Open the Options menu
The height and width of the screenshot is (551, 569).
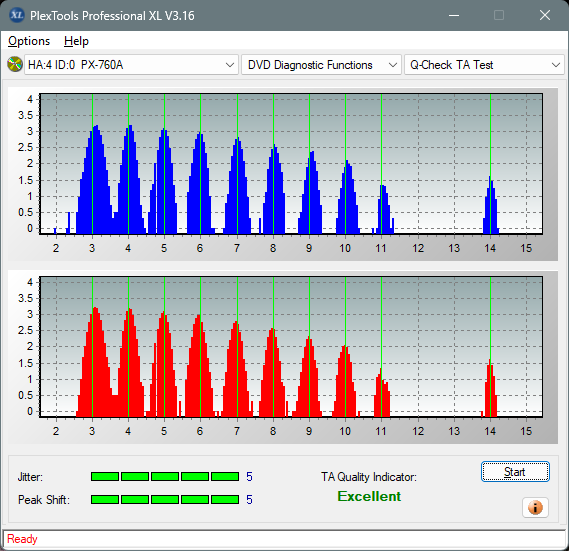pos(29,41)
